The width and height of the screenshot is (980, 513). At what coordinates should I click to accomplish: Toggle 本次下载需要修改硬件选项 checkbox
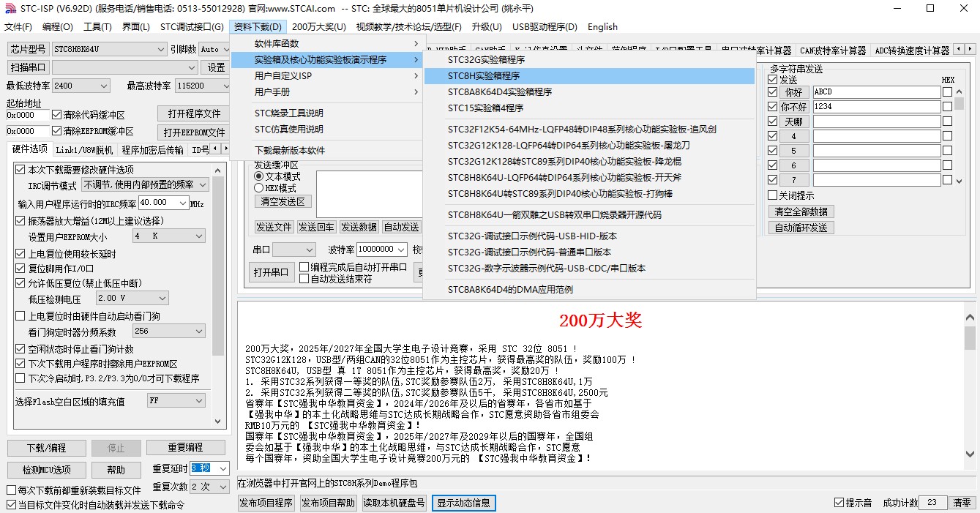pos(20,169)
